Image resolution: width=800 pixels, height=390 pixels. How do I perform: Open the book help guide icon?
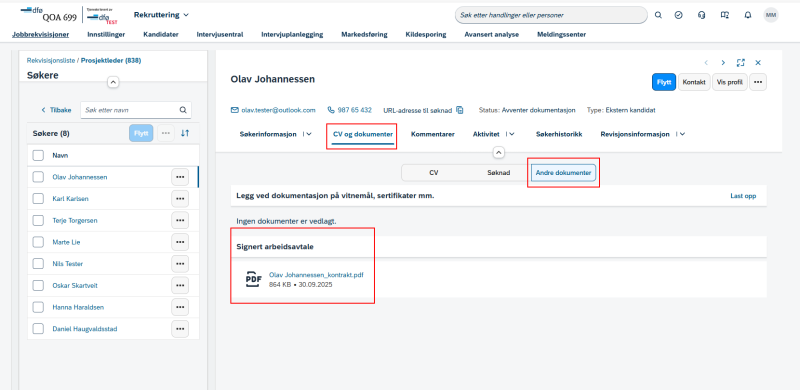coord(724,15)
